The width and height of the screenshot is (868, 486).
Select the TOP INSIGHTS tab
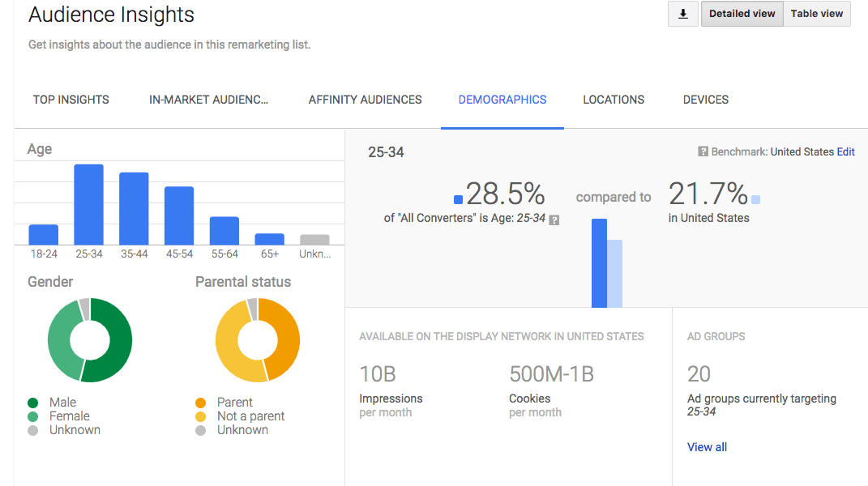click(x=71, y=99)
